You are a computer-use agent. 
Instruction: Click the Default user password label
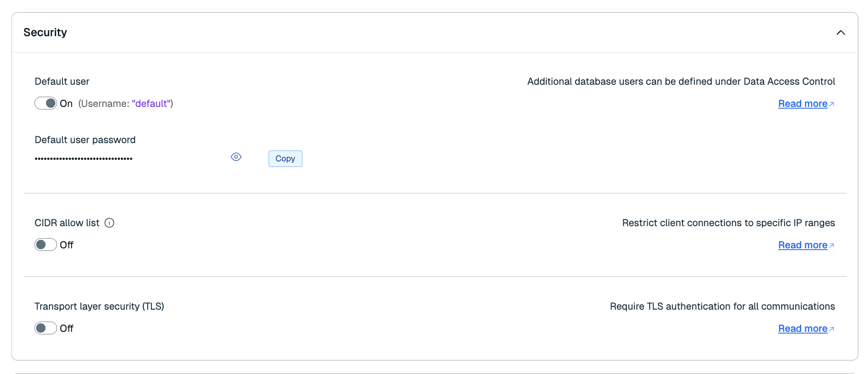click(x=85, y=140)
